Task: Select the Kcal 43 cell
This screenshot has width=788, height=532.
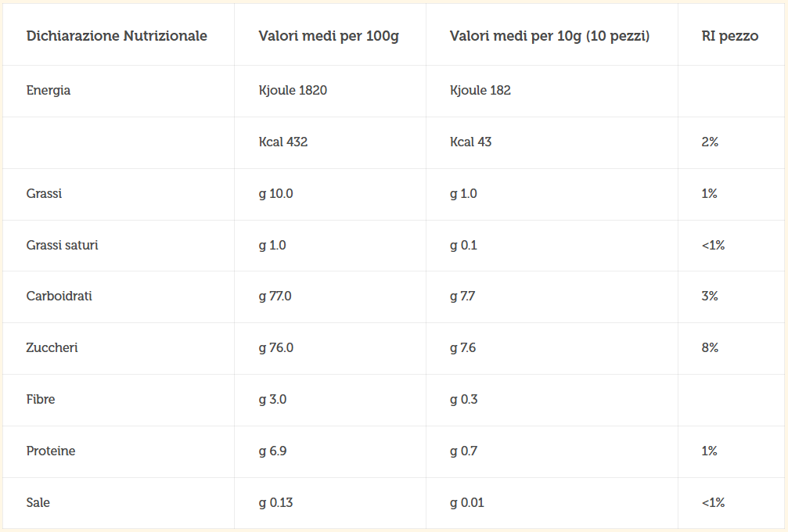Action: (470, 142)
